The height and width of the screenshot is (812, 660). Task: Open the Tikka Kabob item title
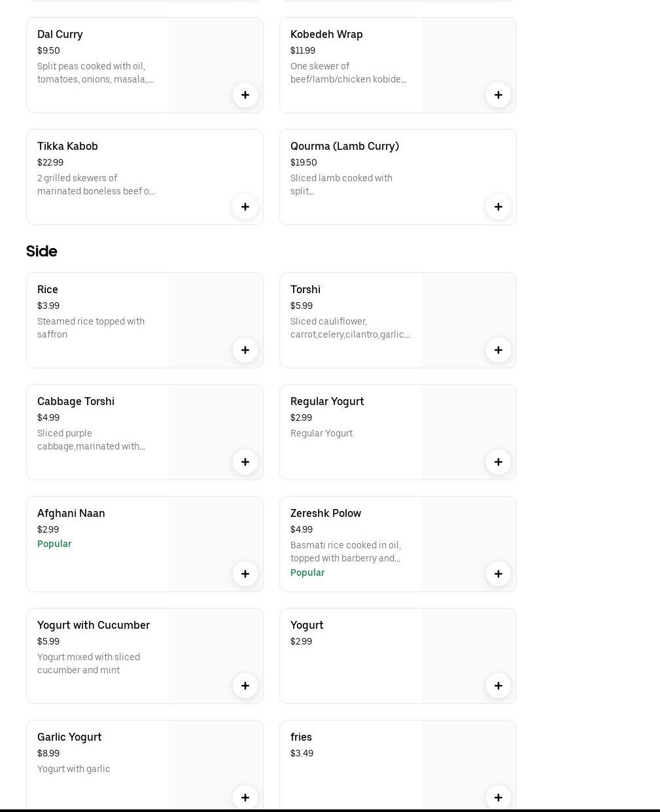coord(67,146)
